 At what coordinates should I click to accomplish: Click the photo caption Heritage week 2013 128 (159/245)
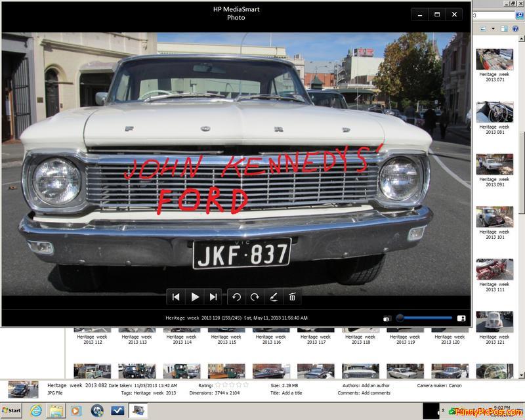click(203, 318)
